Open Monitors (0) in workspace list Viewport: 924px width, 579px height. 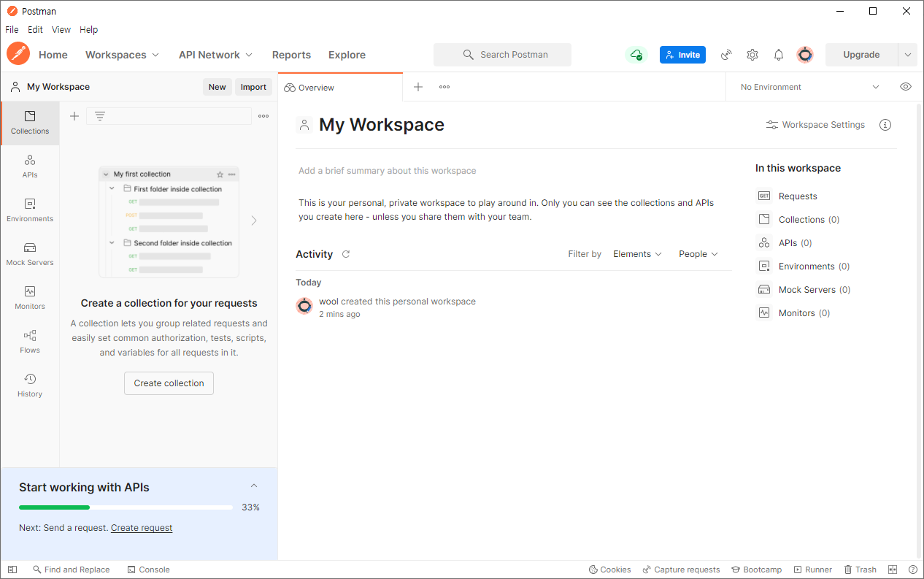click(794, 313)
